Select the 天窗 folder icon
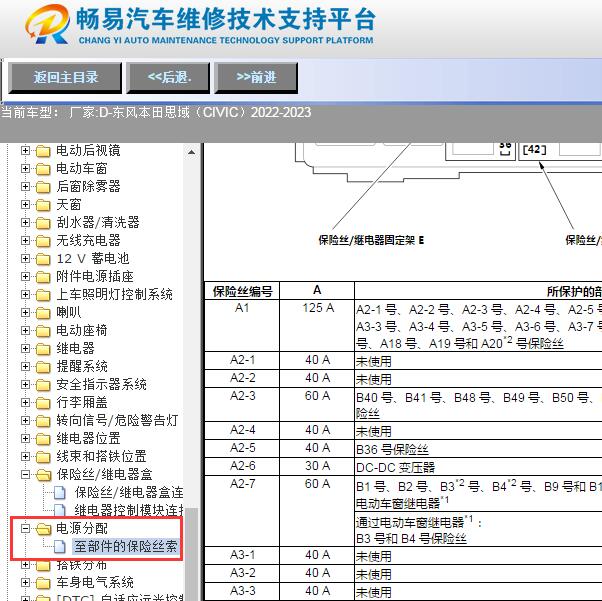Screen dimensions: 602x601 pos(43,205)
